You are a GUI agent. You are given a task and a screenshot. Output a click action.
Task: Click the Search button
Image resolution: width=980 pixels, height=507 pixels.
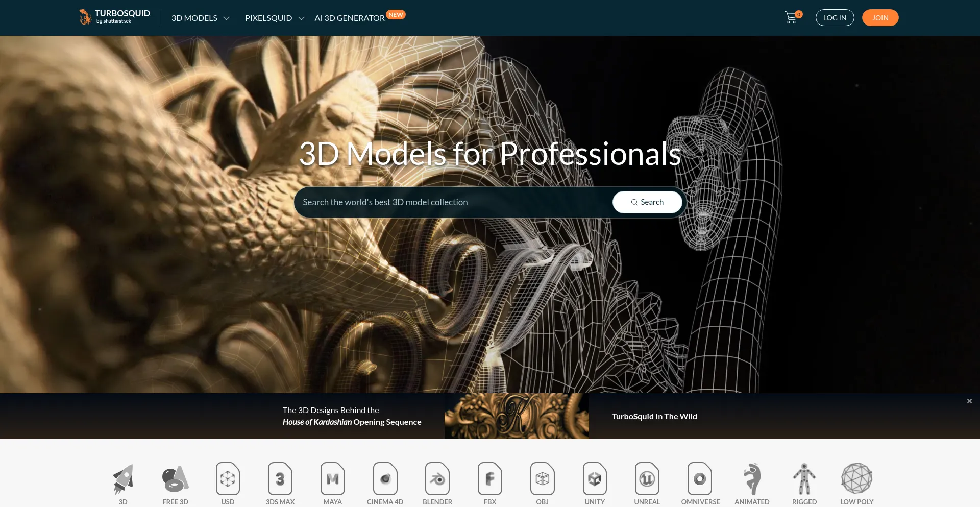[647, 202]
